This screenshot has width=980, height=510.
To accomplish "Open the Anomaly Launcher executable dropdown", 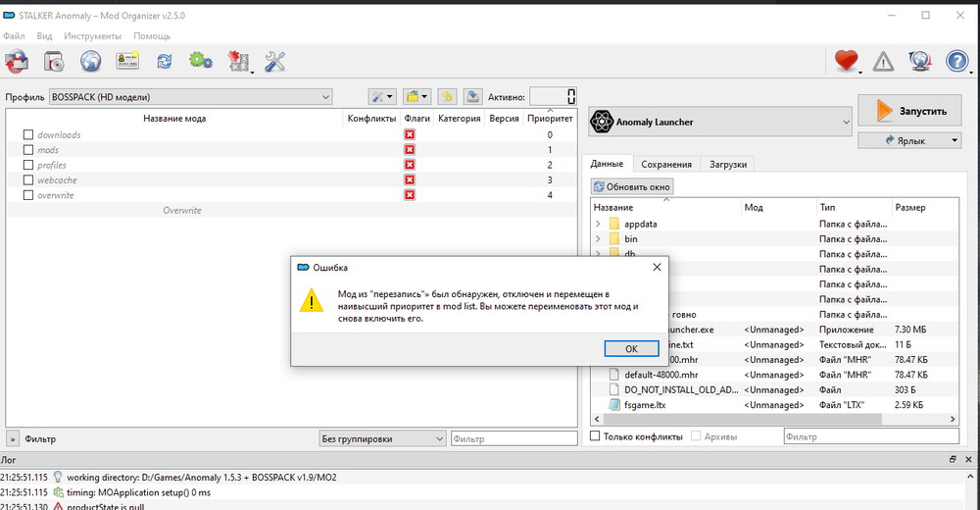I will (720, 123).
